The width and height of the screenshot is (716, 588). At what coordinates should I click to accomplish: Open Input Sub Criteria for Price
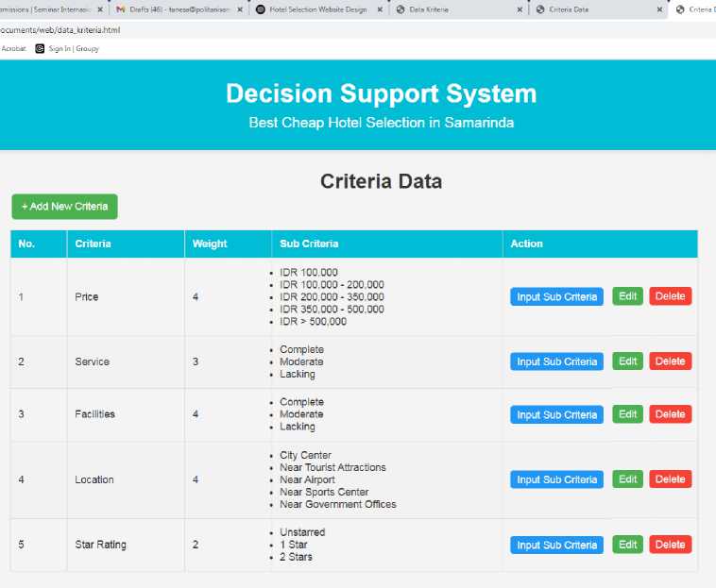(556, 296)
